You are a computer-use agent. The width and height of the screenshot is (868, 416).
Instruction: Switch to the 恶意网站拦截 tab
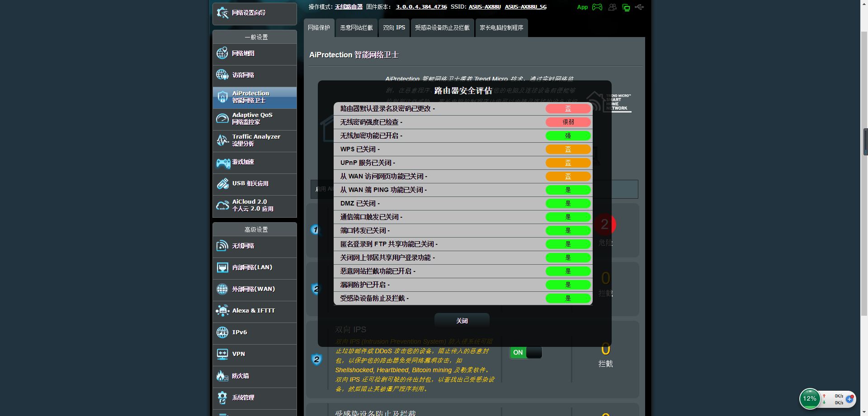(356, 28)
